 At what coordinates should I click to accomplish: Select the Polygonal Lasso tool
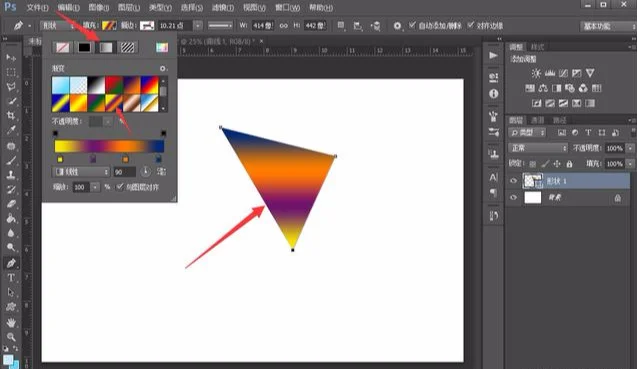(11, 87)
